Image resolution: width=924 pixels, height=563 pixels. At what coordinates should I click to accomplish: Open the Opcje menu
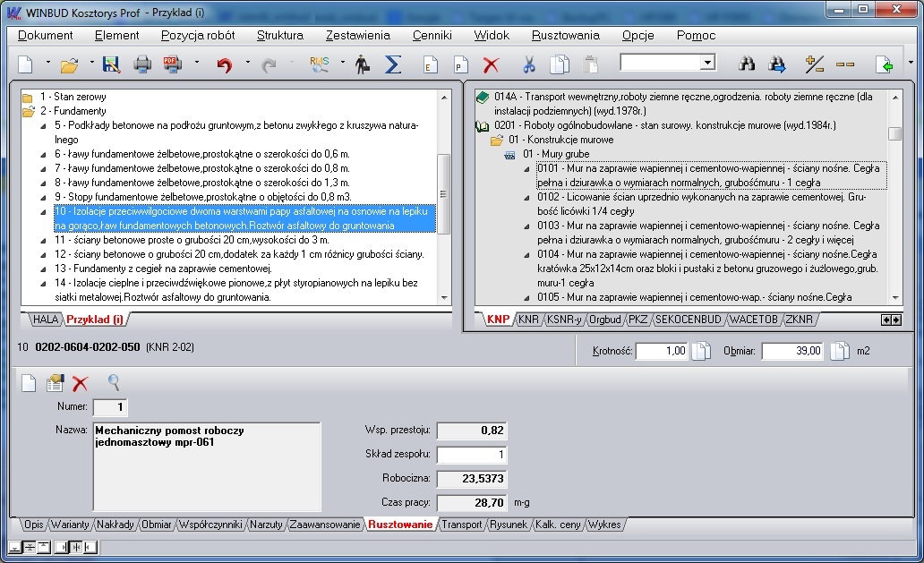[x=638, y=35]
